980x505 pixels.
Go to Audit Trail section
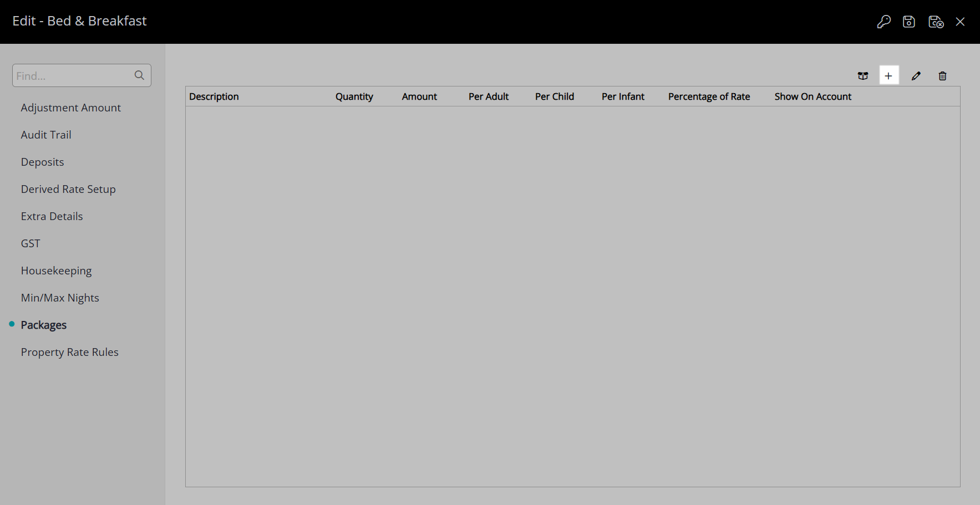click(46, 135)
